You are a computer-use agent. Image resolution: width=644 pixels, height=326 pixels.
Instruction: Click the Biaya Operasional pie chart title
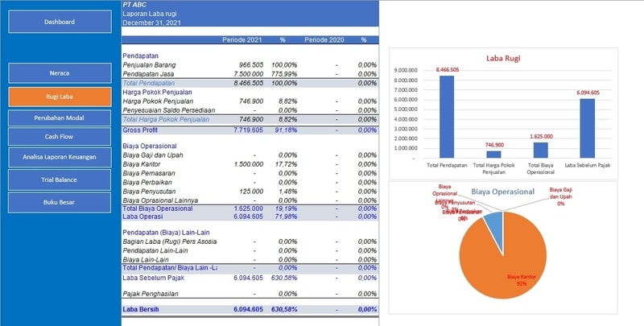click(x=502, y=192)
